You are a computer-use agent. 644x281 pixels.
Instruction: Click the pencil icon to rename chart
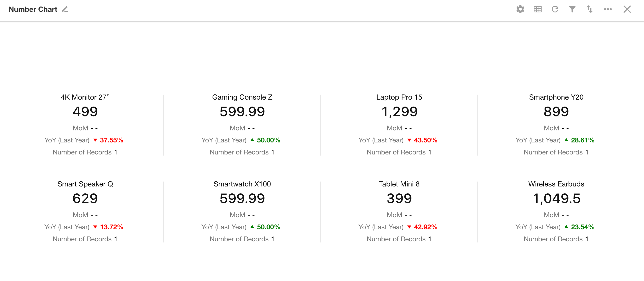tap(65, 9)
